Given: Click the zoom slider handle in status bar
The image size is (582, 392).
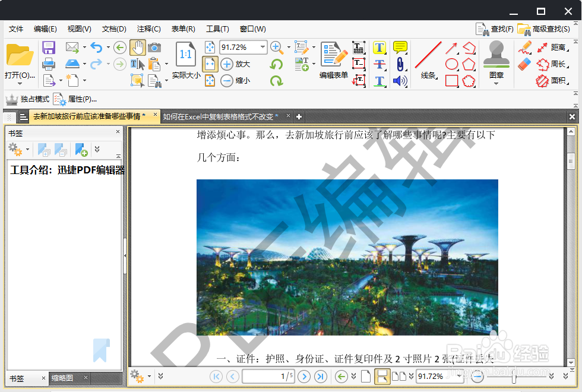Looking at the screenshot, I should (514, 378).
